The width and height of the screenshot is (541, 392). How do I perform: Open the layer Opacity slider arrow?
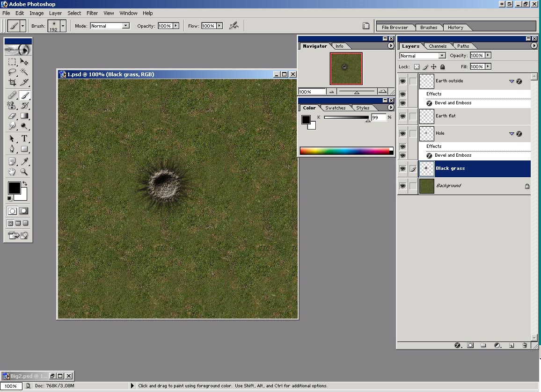pyautogui.click(x=488, y=56)
